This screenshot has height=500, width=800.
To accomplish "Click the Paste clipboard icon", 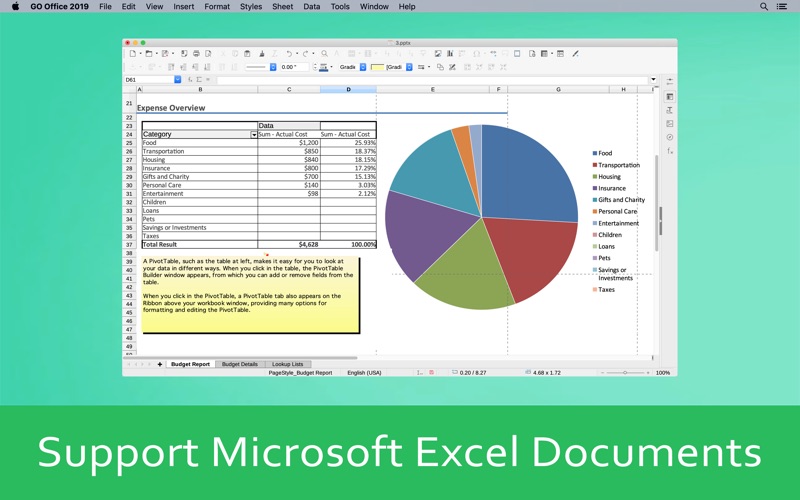I will tap(247, 54).
